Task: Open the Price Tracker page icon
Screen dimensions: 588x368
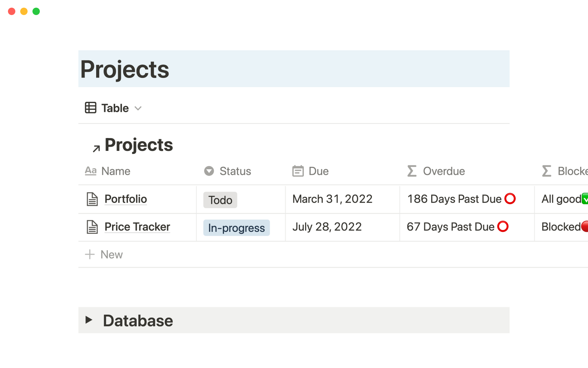Action: [x=92, y=227]
